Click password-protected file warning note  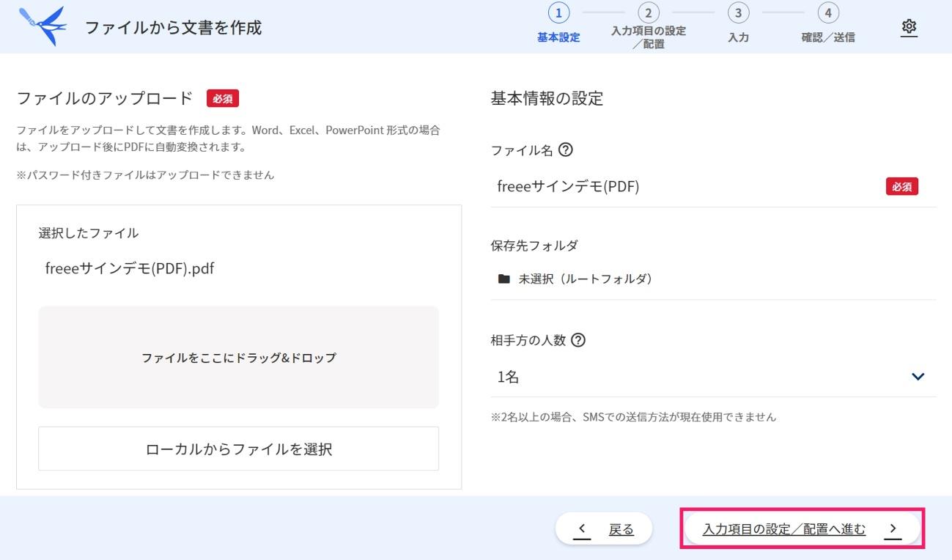coord(145,175)
